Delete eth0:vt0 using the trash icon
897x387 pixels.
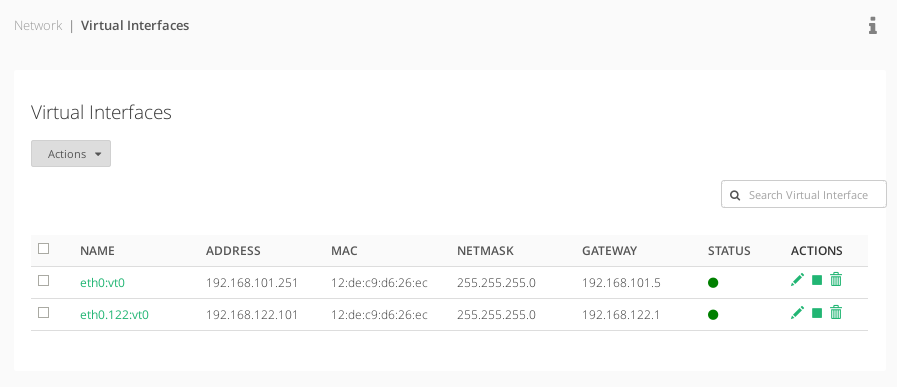[836, 280]
